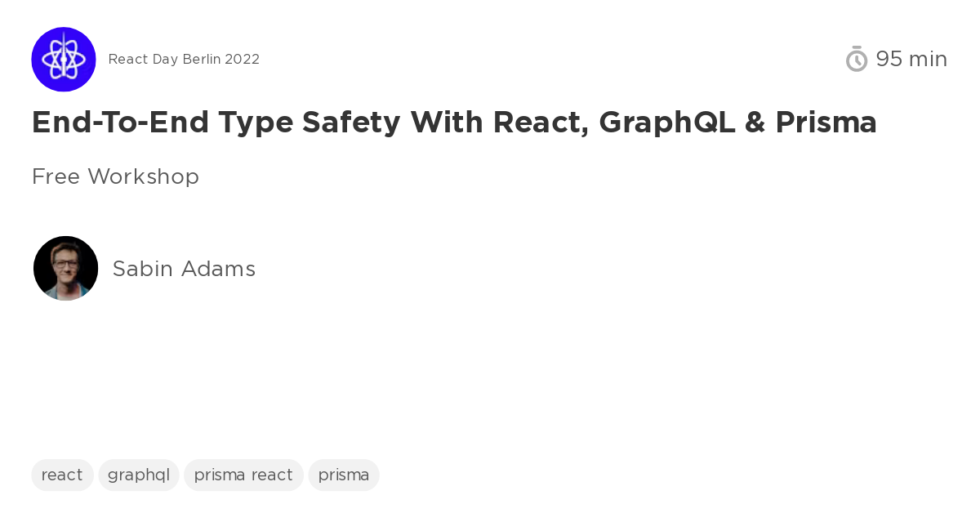Select Sabin Adams' profile avatar
Screen dimensions: 980x513
point(65,268)
